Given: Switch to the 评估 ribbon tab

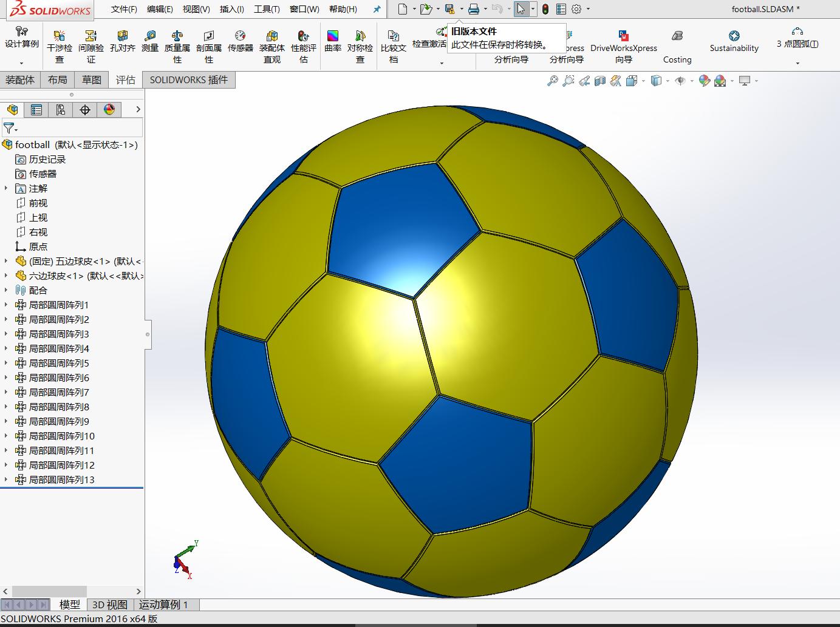Looking at the screenshot, I should click(x=125, y=80).
